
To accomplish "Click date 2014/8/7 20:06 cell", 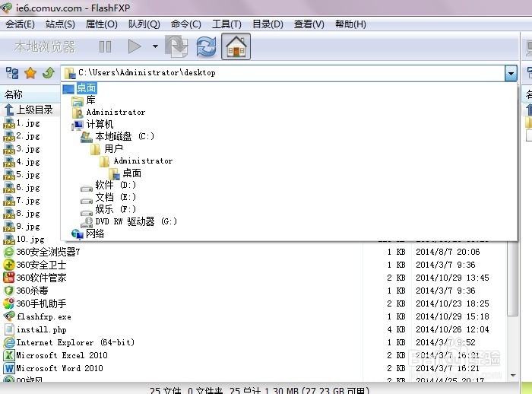I will [x=448, y=252].
